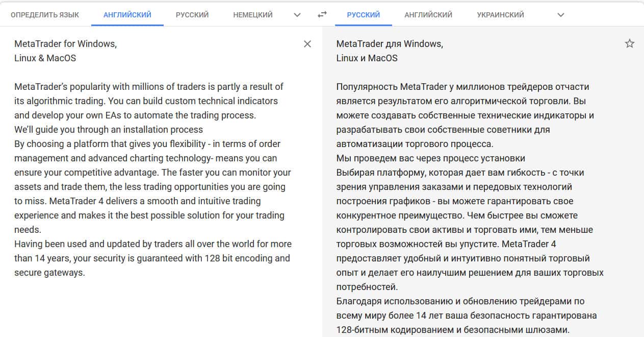Click source line starting 'its algorithmic trading.'

click(146, 101)
